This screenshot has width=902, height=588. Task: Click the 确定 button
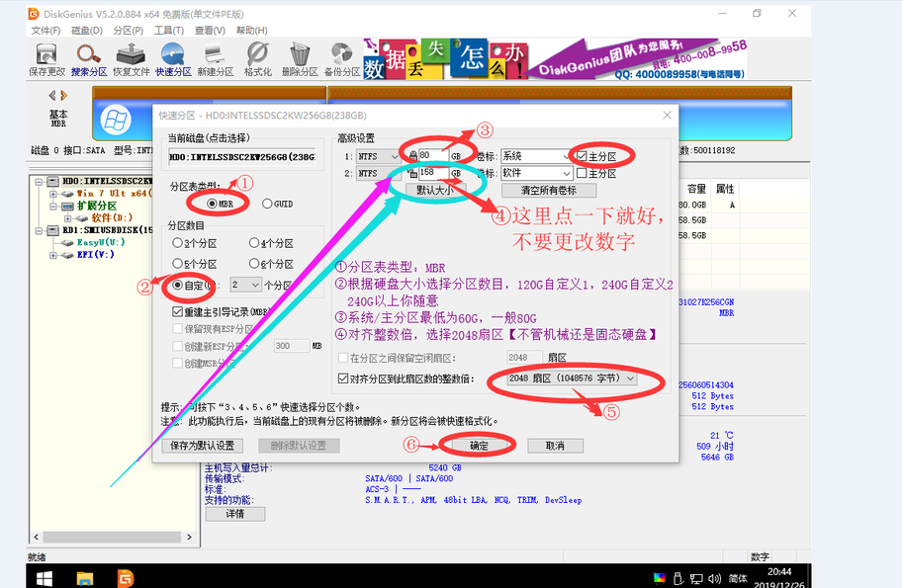[479, 446]
